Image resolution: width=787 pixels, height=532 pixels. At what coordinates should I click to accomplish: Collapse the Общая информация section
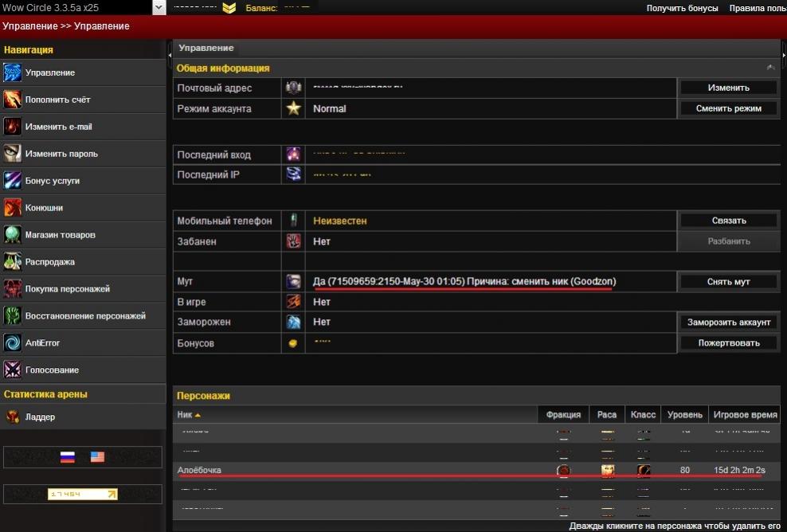point(770,68)
